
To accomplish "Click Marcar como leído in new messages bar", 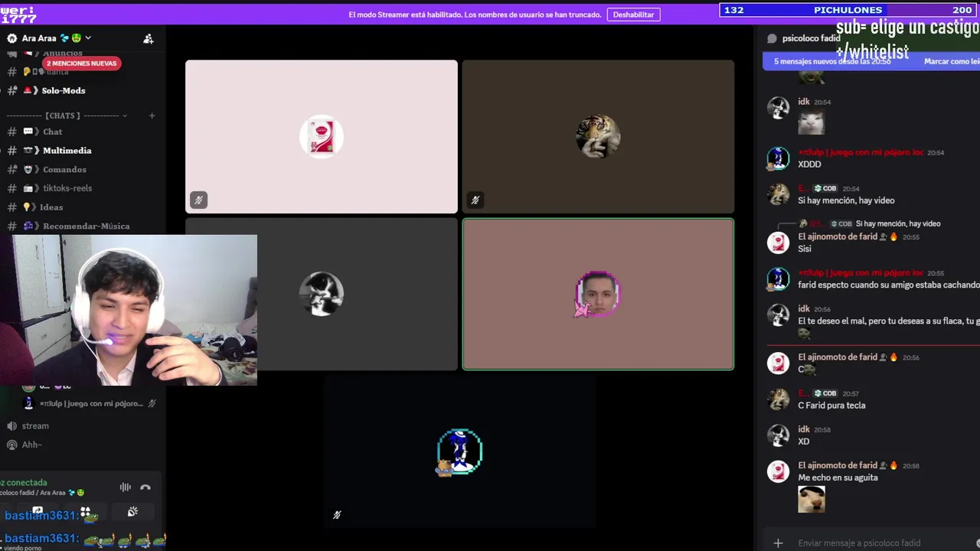I will [x=952, y=61].
